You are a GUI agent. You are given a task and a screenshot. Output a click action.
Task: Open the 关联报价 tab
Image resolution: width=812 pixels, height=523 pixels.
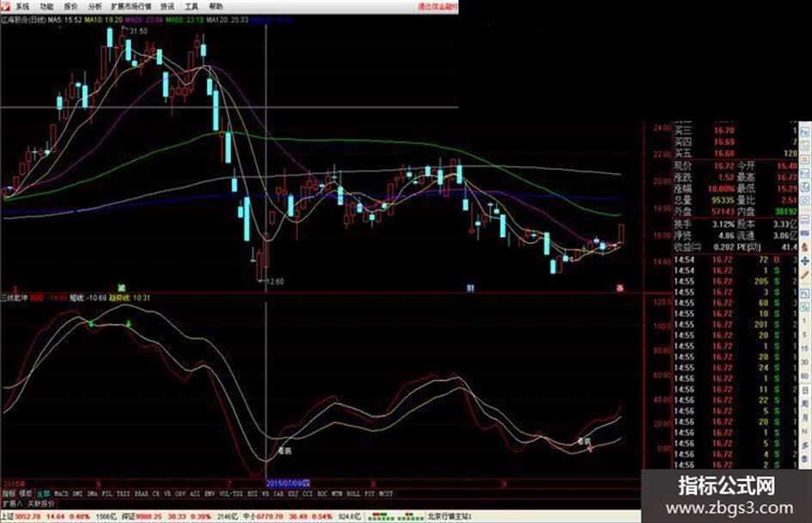click(40, 503)
